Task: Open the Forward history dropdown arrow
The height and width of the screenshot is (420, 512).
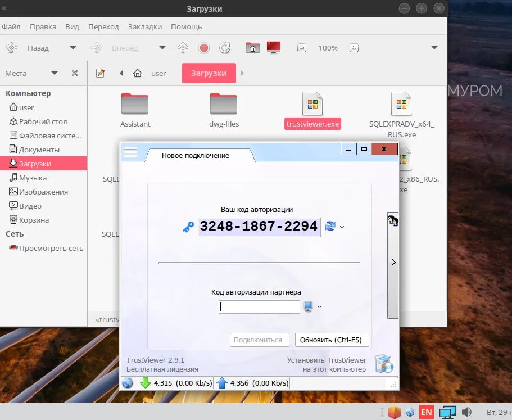Action: point(162,48)
